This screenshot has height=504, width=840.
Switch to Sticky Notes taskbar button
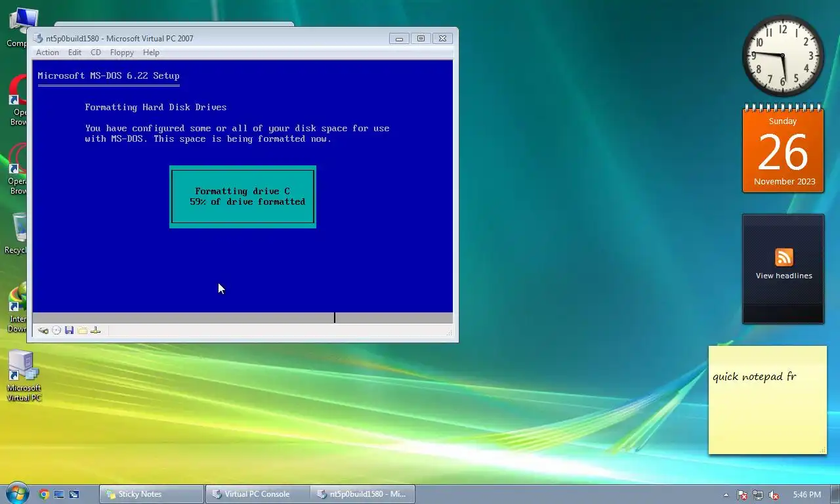tap(152, 494)
